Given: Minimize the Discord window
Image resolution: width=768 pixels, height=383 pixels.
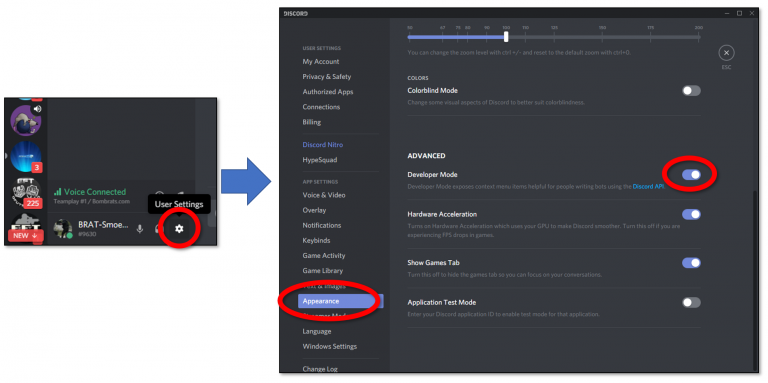Looking at the screenshot, I should tap(727, 13).
